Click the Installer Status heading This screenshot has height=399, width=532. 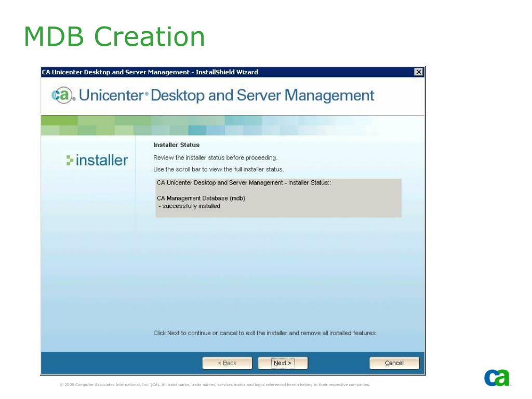click(177, 145)
